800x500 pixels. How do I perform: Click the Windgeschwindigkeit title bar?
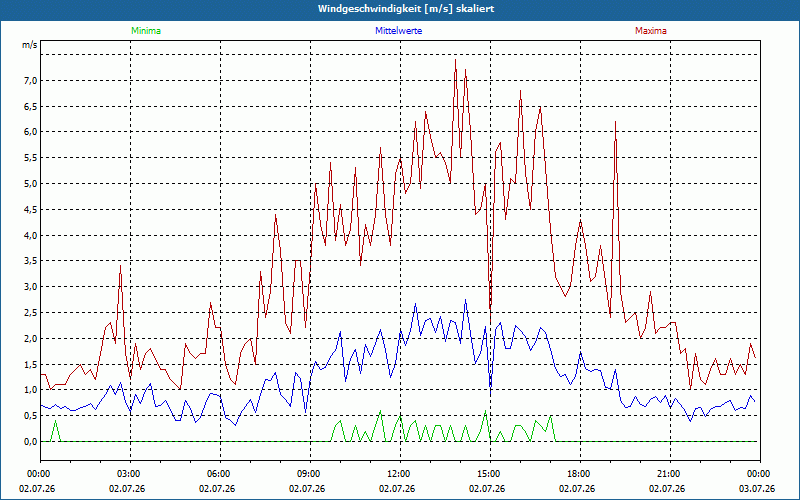point(400,9)
